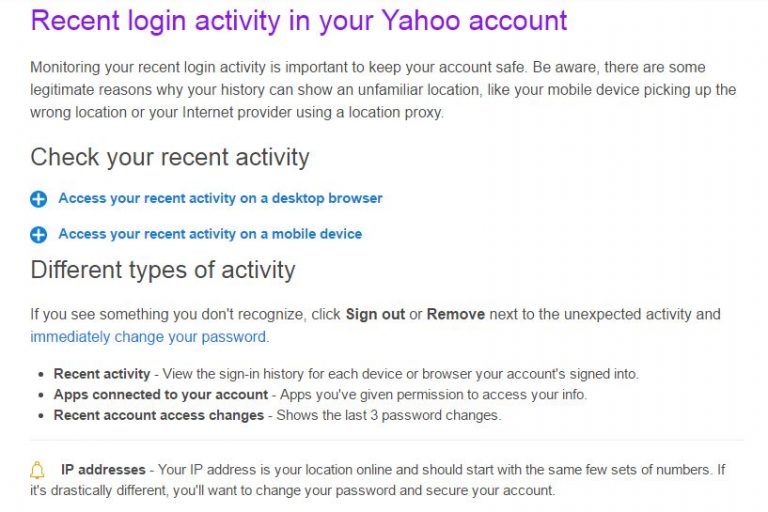Click the bold "Sign out" text
The height and width of the screenshot is (512, 768).
point(375,314)
